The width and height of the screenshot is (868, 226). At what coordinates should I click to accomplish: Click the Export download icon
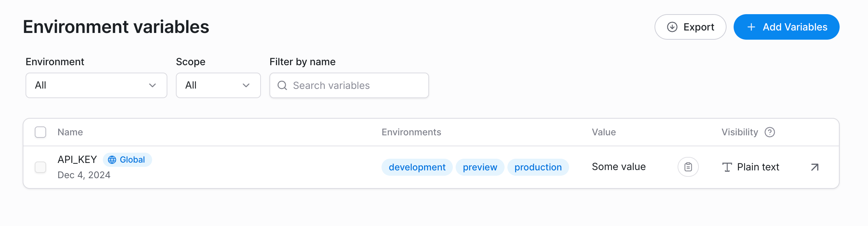[x=672, y=27]
